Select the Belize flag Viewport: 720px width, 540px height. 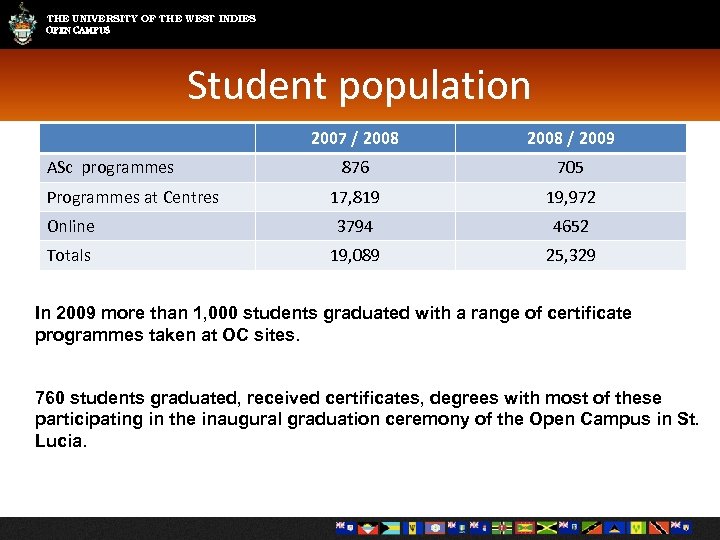[x=435, y=529]
